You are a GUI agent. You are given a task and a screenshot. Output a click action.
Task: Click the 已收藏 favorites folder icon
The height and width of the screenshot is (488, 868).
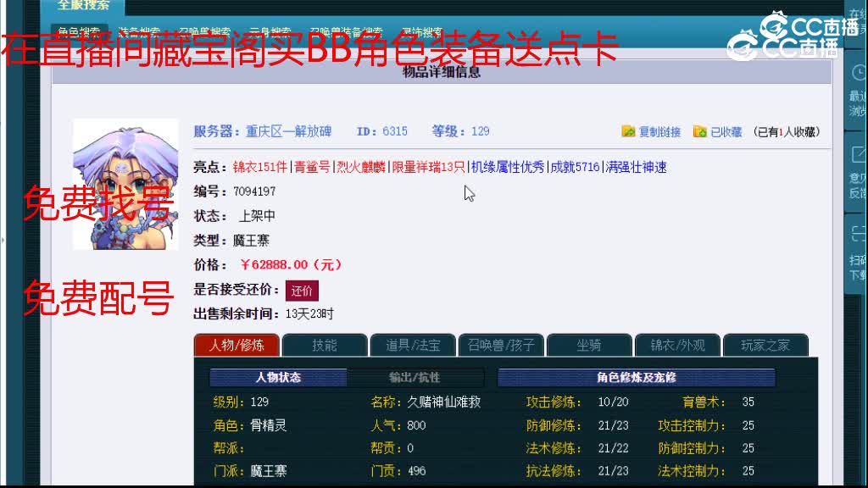point(699,131)
